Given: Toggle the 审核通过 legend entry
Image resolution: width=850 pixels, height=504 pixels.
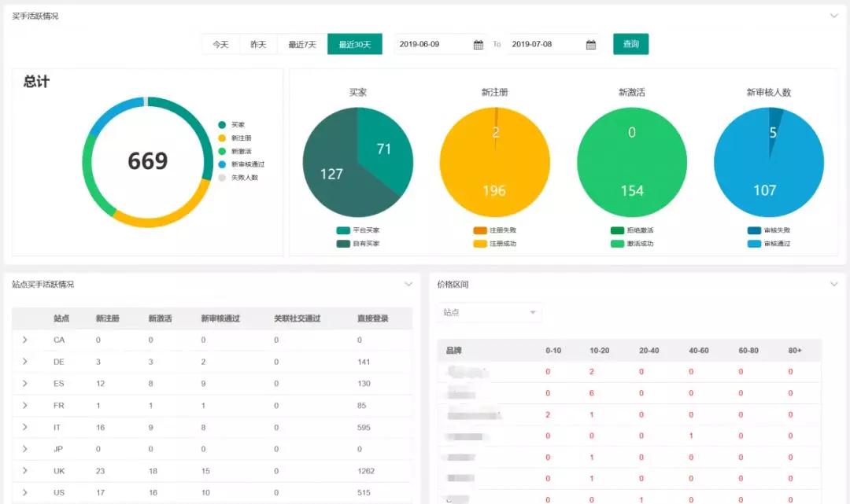Looking at the screenshot, I should (769, 244).
